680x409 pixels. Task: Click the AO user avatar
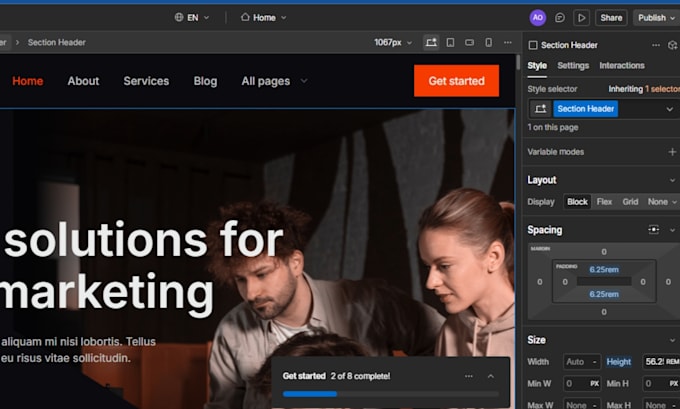(537, 17)
